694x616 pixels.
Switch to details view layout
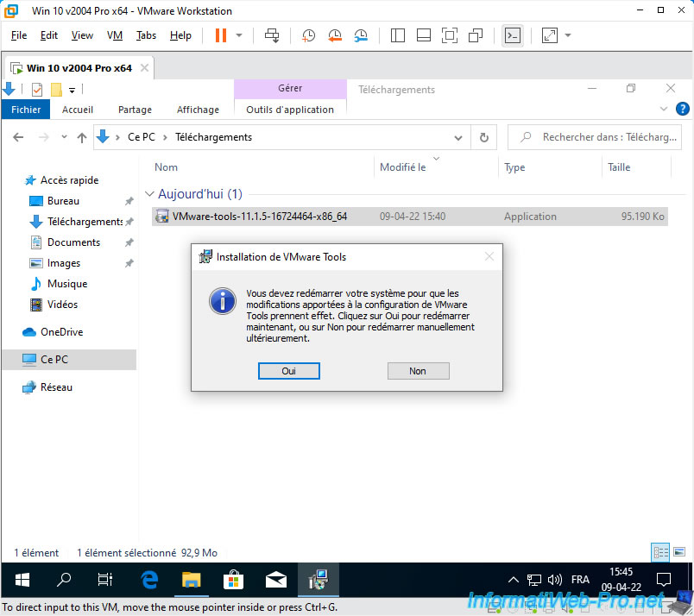pyautogui.click(x=660, y=552)
